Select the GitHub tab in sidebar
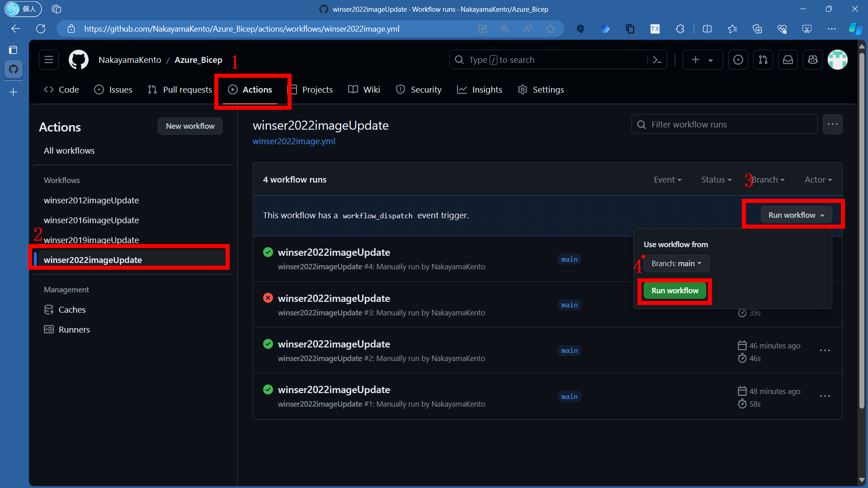Image resolution: width=868 pixels, height=488 pixels. click(x=14, y=69)
